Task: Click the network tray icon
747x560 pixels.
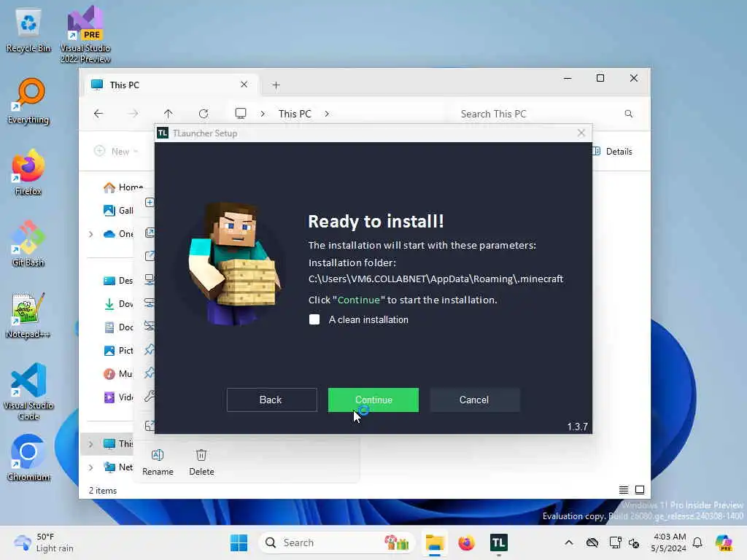Action: [615, 542]
